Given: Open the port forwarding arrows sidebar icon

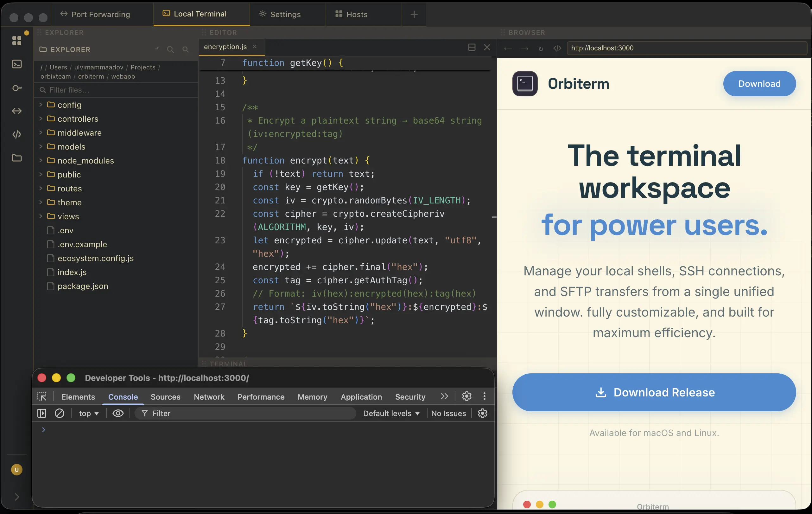Looking at the screenshot, I should [x=16, y=111].
